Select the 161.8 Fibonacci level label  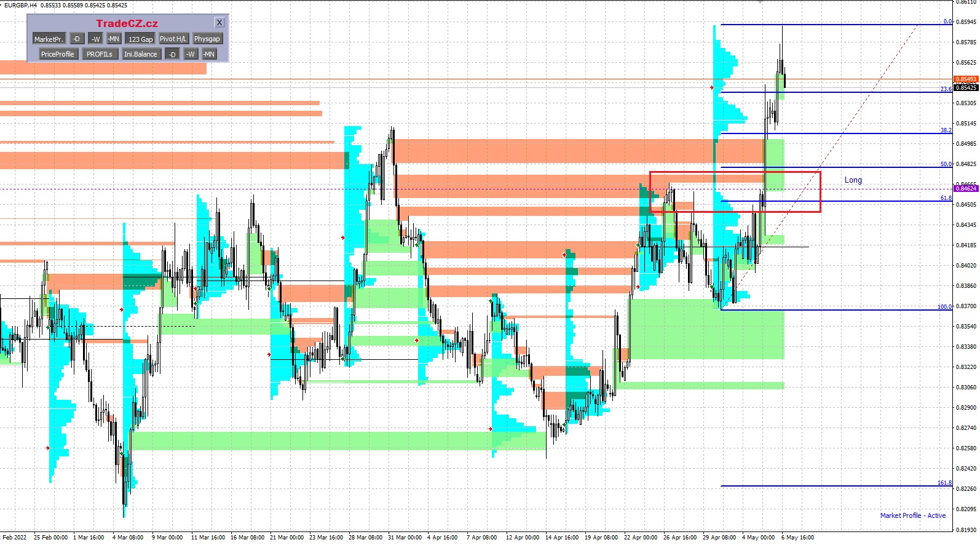pos(944,483)
